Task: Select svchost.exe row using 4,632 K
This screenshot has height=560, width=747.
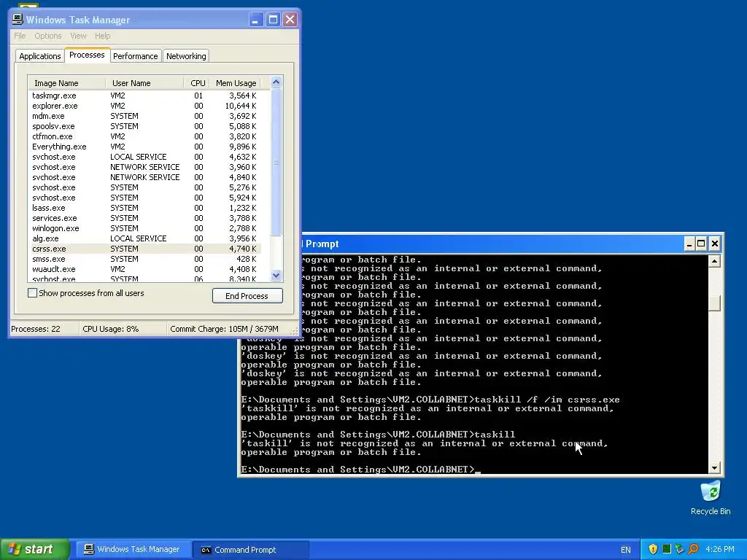Action: pyautogui.click(x=144, y=157)
